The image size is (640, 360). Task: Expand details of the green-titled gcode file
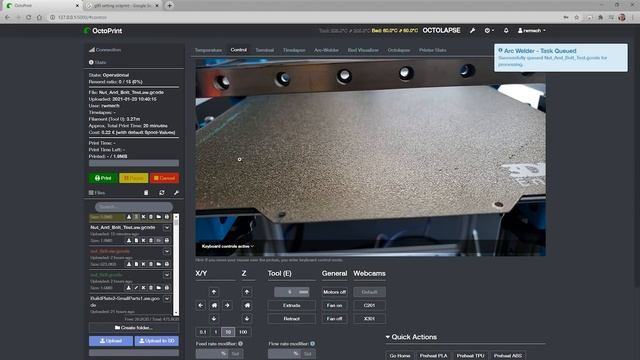167,275
